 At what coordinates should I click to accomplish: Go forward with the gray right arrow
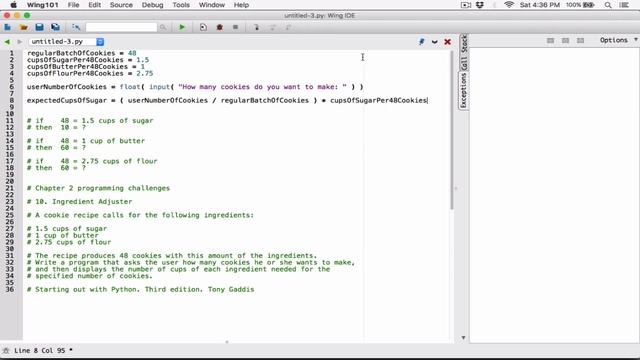19,42
